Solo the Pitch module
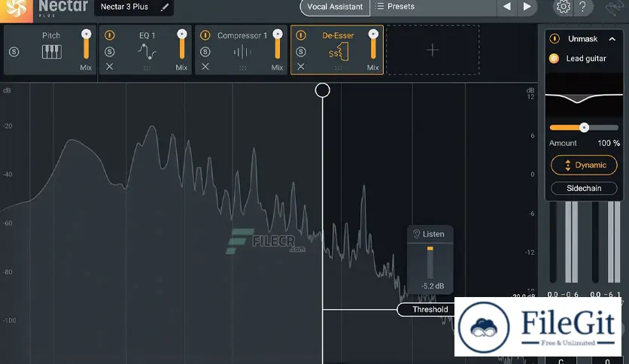The width and height of the screenshot is (629, 364). point(14,52)
